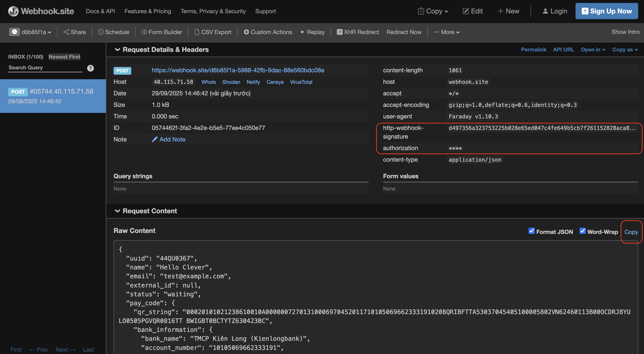Collapse the Request Details & Headers section
644x354 pixels.
pyautogui.click(x=118, y=49)
